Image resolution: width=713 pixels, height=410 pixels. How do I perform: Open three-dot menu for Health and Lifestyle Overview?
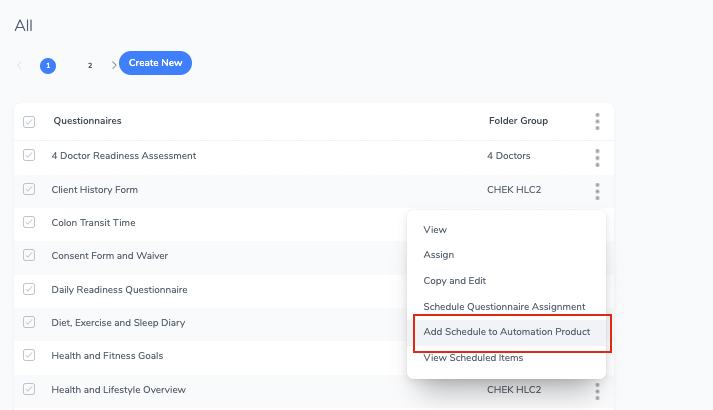(x=597, y=391)
